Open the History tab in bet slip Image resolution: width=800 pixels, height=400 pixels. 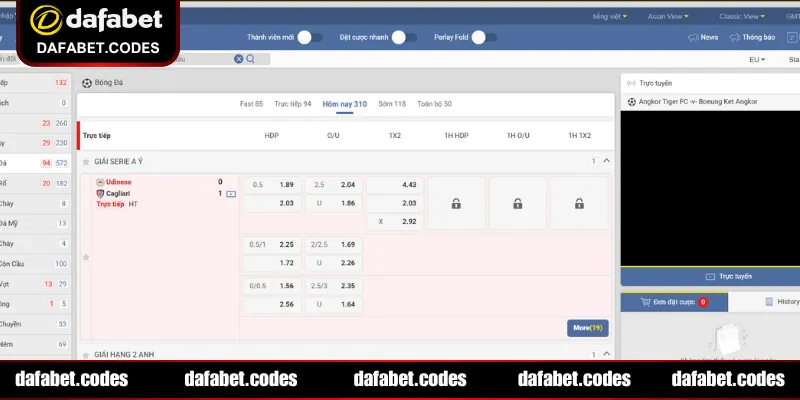781,301
